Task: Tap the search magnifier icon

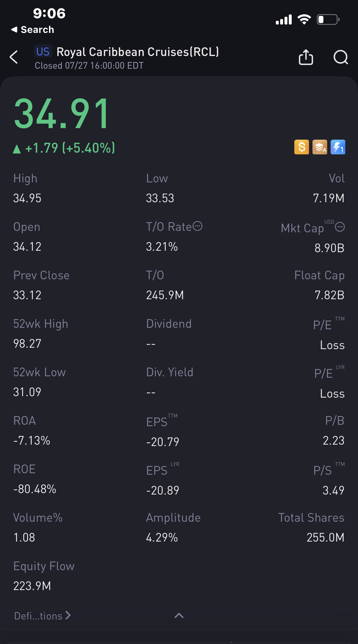Action: (341, 57)
